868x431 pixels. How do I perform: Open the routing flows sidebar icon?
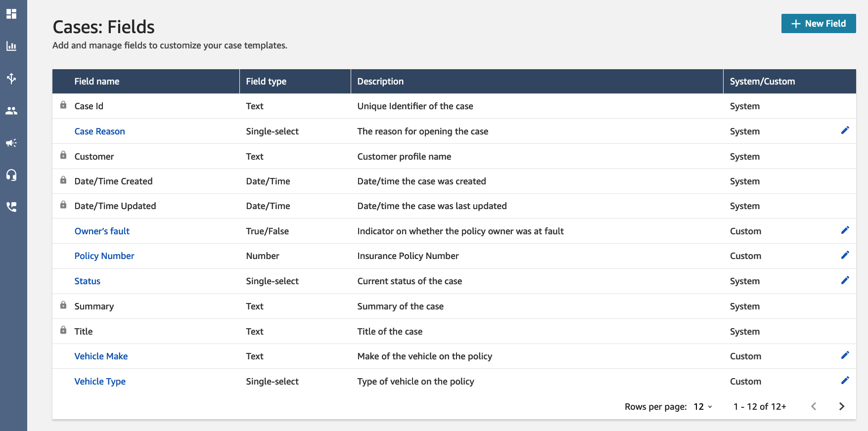11,78
